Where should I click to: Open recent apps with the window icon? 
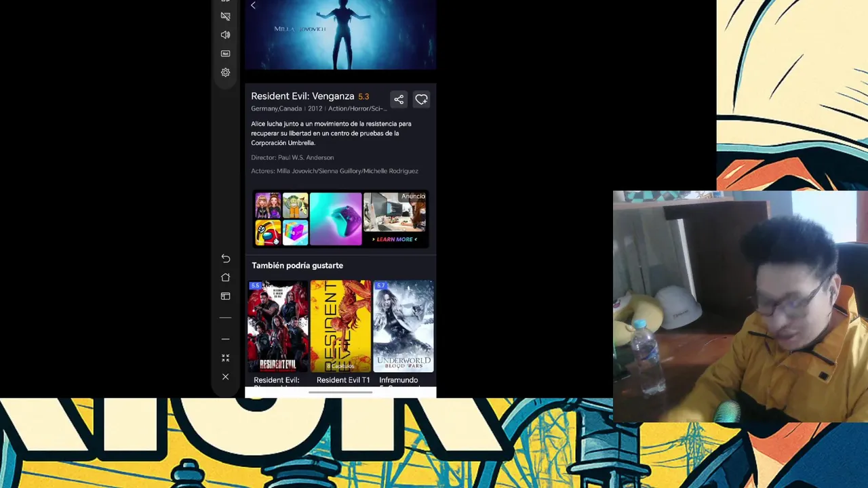pos(225,296)
